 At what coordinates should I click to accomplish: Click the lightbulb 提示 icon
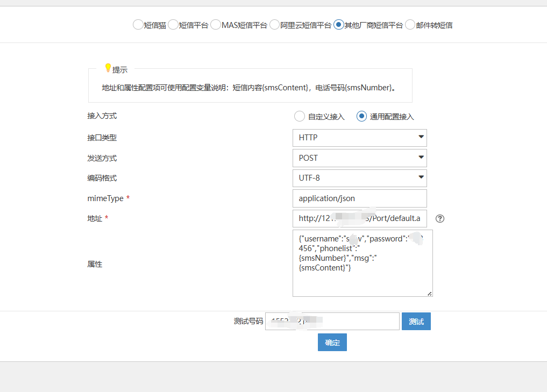pos(108,68)
